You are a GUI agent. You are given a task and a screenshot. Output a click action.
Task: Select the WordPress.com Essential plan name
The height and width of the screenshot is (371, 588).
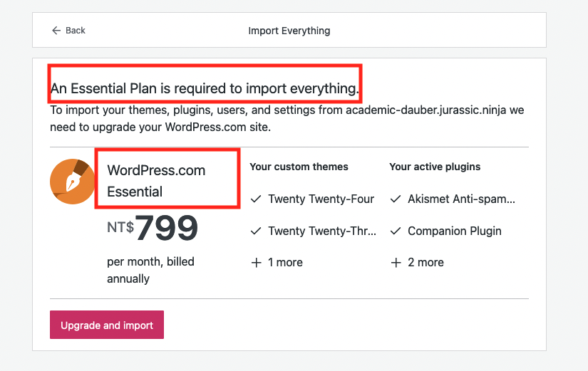pyautogui.click(x=156, y=181)
